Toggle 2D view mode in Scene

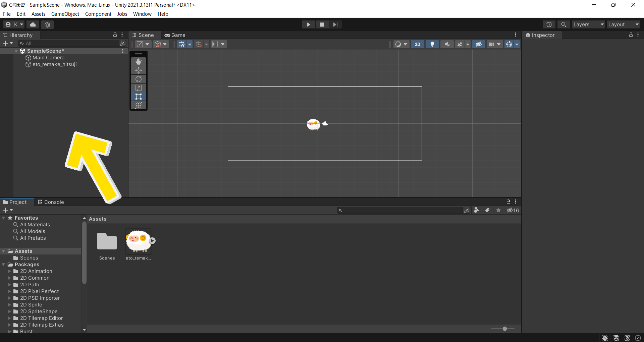point(417,44)
